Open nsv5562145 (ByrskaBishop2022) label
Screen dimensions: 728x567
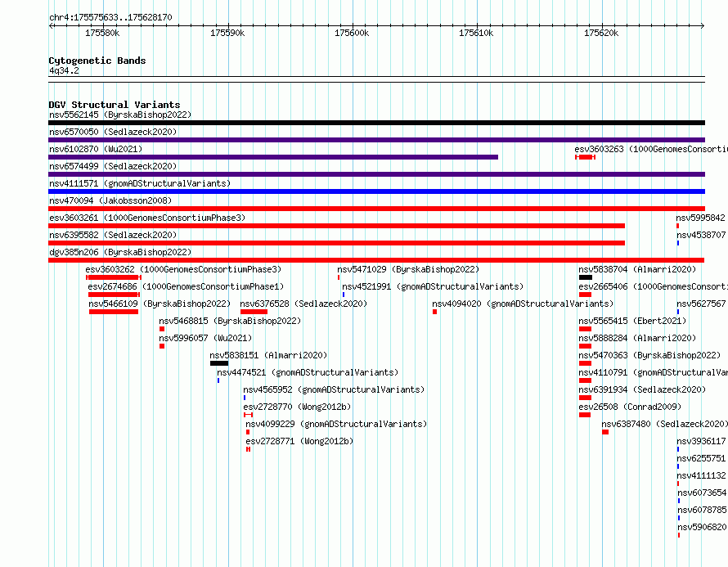[x=120, y=115]
